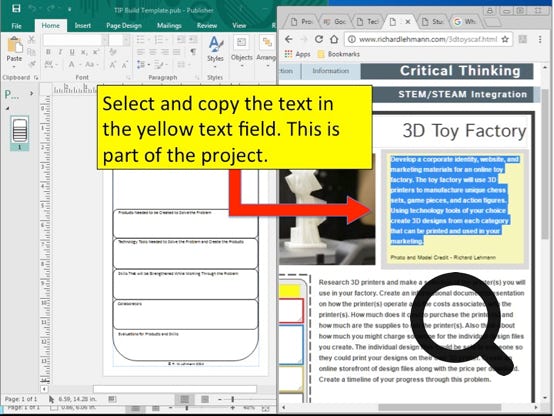Viewport: 554px width, 416px height.
Task: Toggle Bold formatting in Font group
Action: (x=48, y=52)
